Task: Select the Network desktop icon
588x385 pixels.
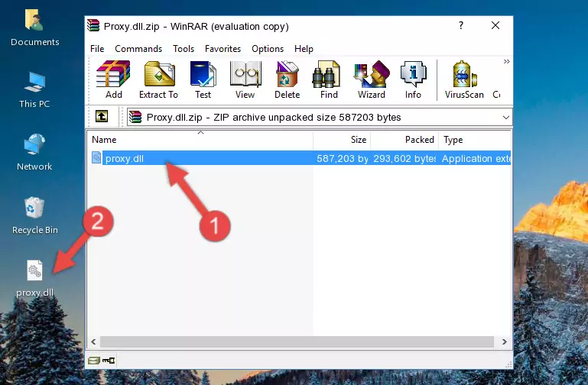Action: pos(34,153)
